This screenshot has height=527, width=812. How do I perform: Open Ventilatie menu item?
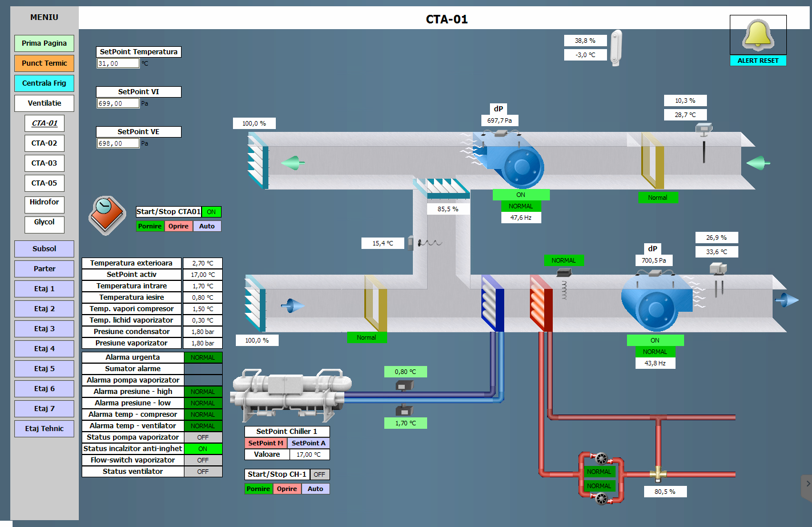pos(45,103)
